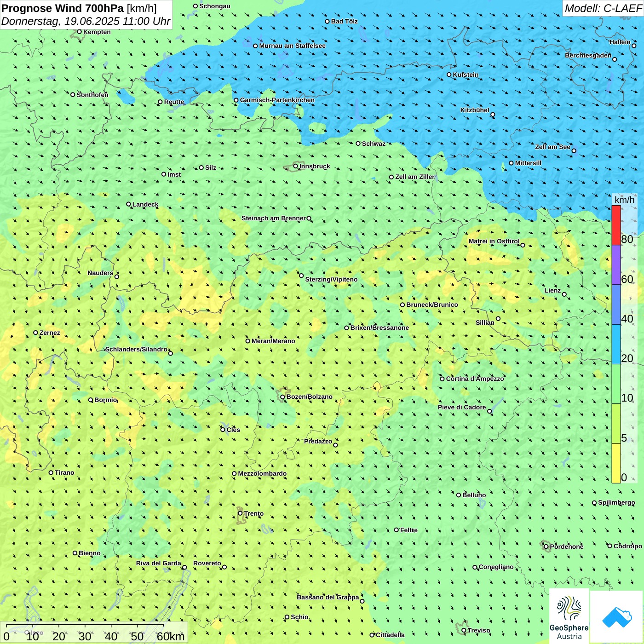
Task: Click the 'Reutte' label
Action: tap(174, 102)
